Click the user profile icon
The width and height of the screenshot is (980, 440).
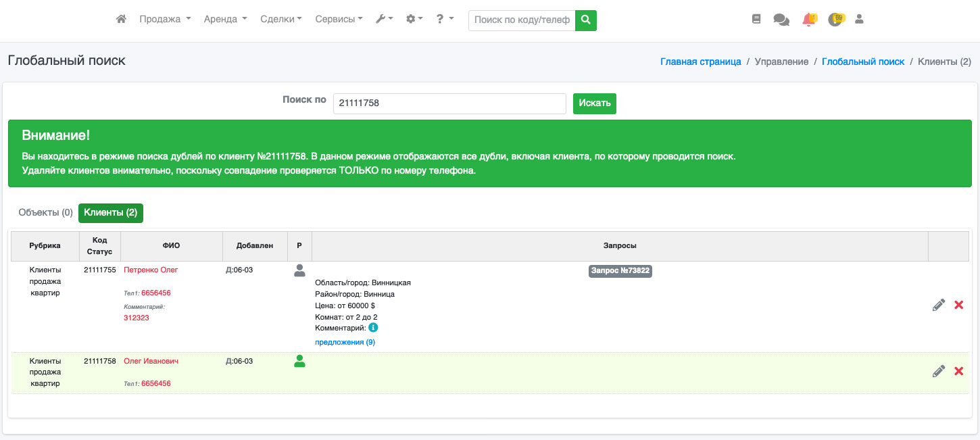pyautogui.click(x=859, y=20)
